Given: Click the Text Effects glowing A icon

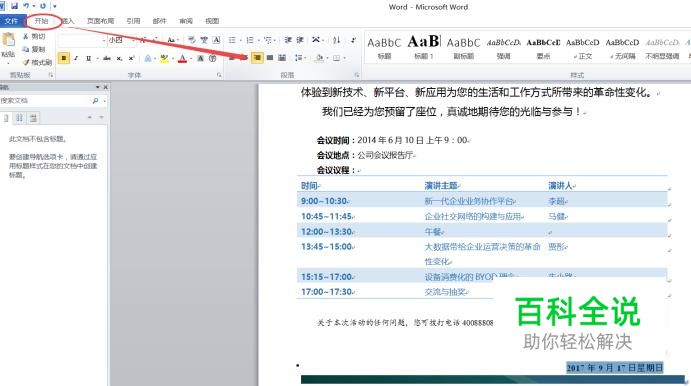Looking at the screenshot, I should (148, 58).
